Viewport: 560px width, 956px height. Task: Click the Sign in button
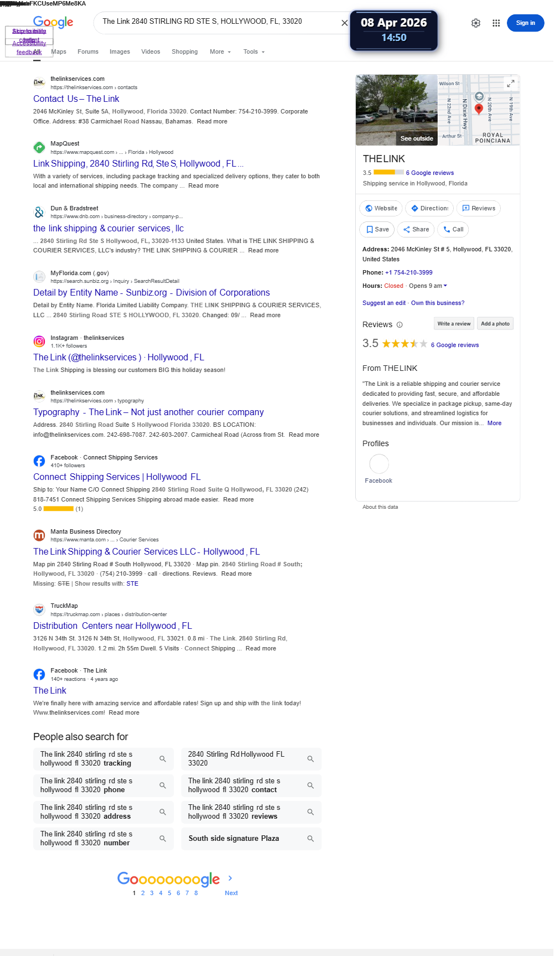(x=525, y=23)
